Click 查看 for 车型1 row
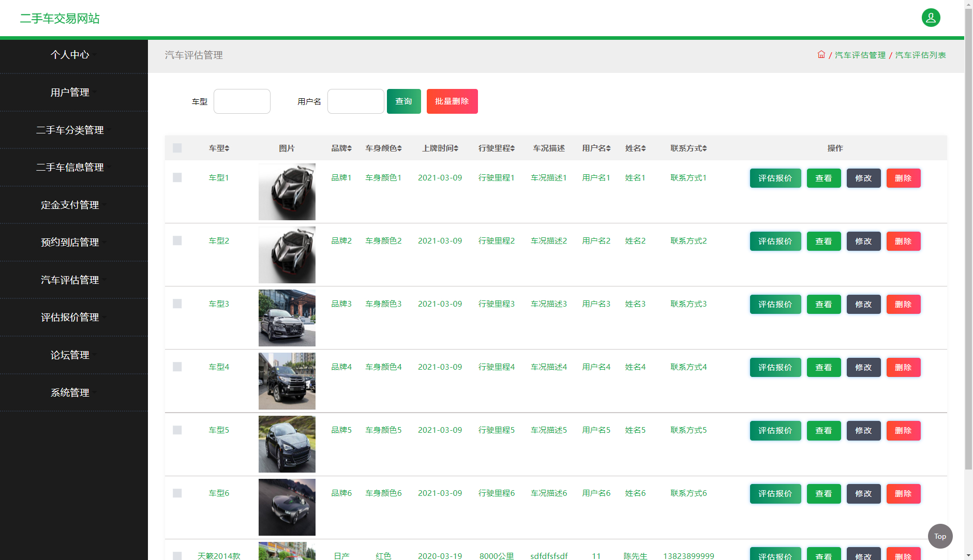 click(824, 178)
